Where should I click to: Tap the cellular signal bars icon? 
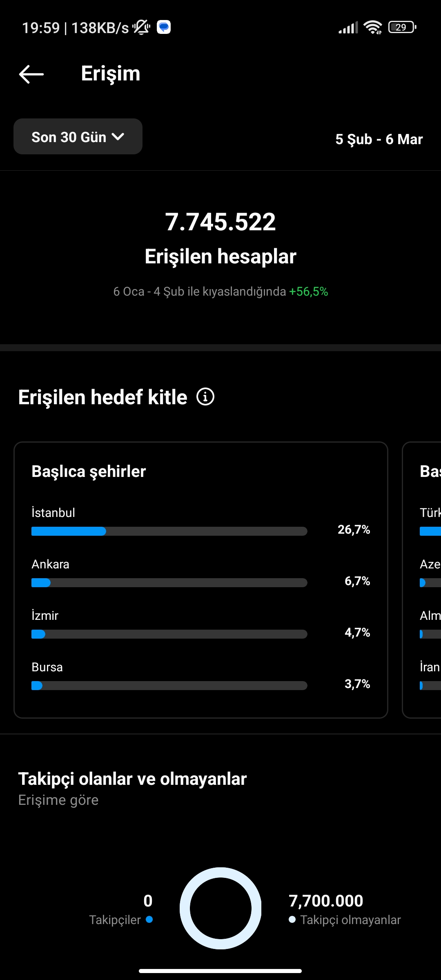[348, 27]
